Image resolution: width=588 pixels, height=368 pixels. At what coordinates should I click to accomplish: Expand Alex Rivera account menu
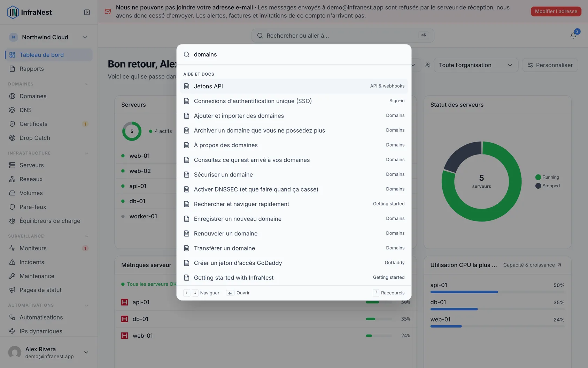coord(49,352)
